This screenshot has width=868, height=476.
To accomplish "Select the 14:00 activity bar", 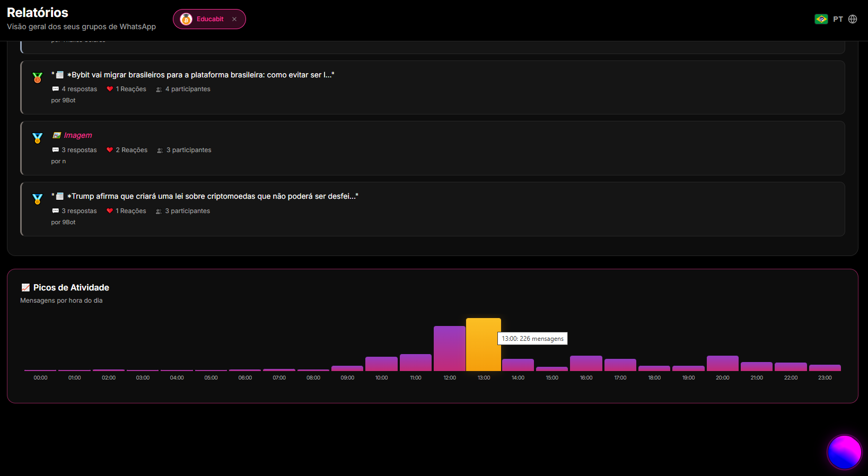I will point(518,365).
